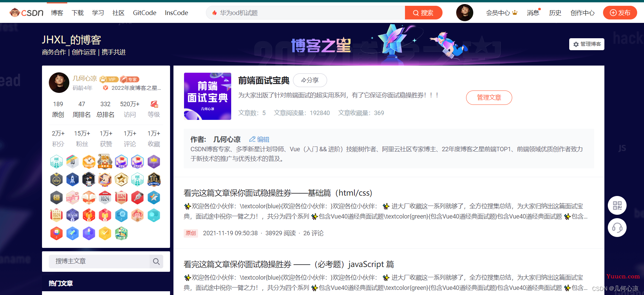
Task: Click the purple crown achievement badge
Action: 154,161
